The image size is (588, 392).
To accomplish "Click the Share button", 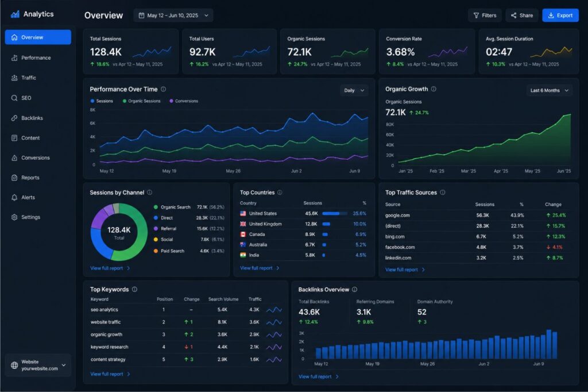I will (521, 16).
